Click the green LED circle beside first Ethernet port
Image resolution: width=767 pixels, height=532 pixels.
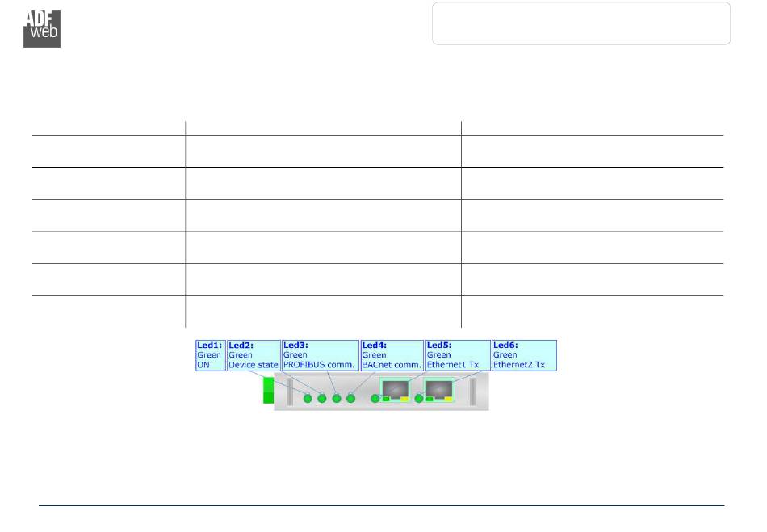click(375, 399)
